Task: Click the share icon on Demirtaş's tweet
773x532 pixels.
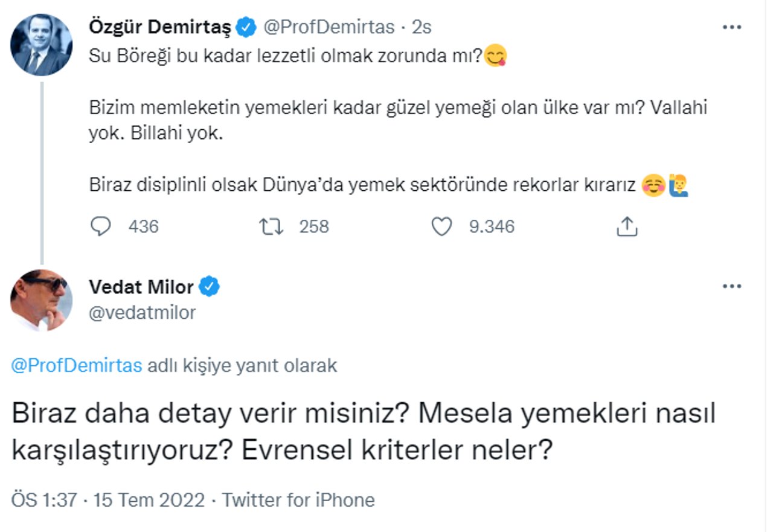Action: (x=627, y=226)
